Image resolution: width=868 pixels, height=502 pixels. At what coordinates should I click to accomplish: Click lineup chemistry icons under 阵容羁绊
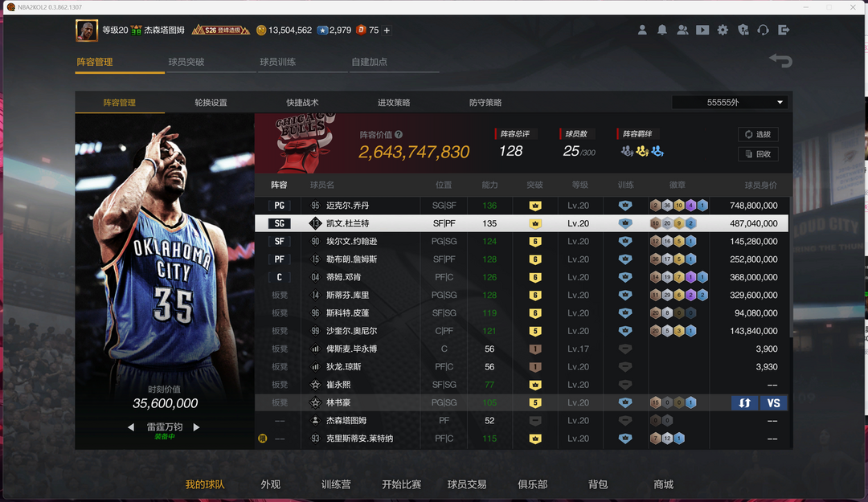[x=642, y=150]
